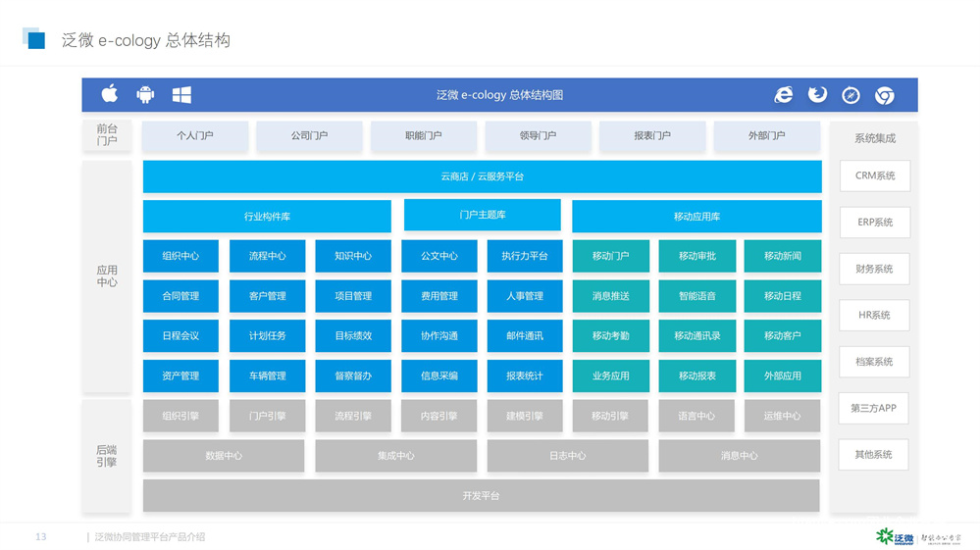This screenshot has width=980, height=550.
Task: Select the 组织中心 tile
Action: pos(181,256)
